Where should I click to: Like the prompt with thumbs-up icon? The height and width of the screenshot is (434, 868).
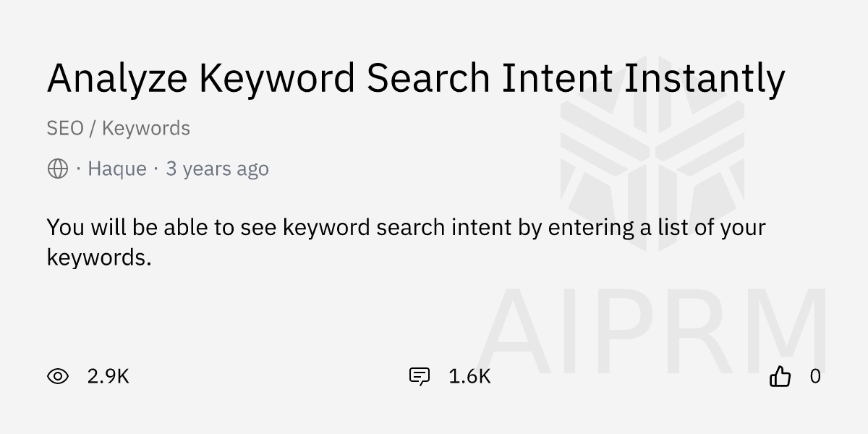(x=780, y=376)
